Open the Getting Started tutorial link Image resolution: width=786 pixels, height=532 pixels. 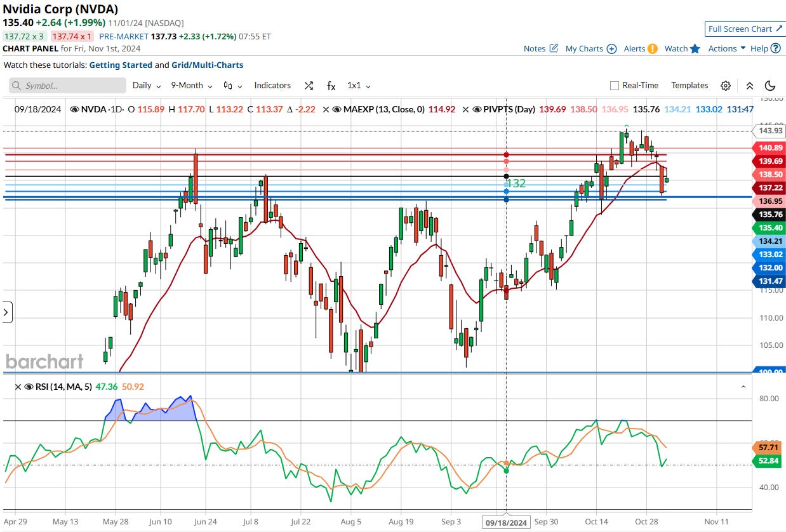(x=121, y=65)
